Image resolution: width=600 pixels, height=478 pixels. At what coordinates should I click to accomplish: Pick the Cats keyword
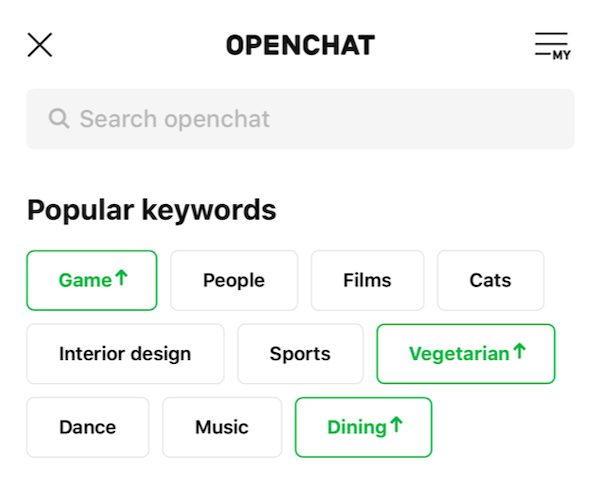click(x=490, y=280)
